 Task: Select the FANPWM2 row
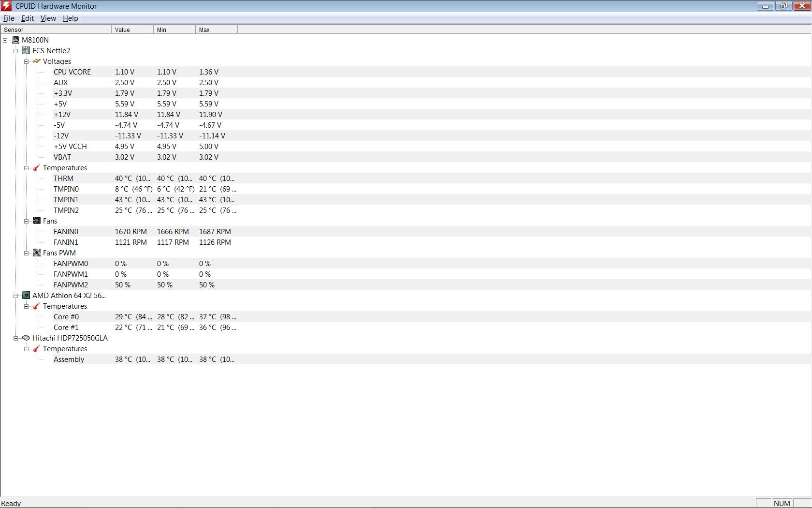click(x=432, y=285)
